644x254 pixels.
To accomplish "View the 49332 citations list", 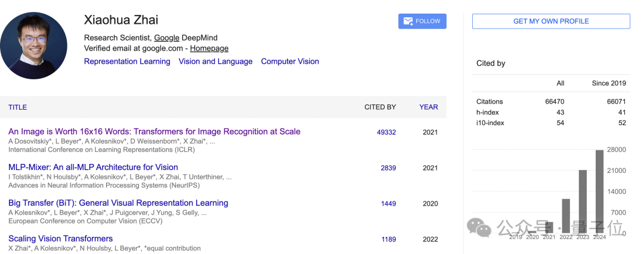I will pos(386,132).
